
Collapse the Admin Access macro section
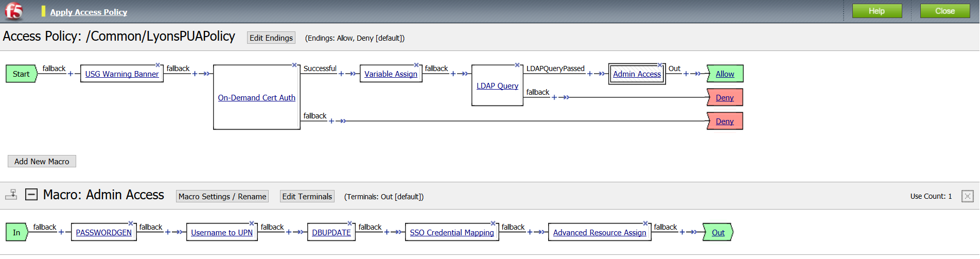click(31, 195)
